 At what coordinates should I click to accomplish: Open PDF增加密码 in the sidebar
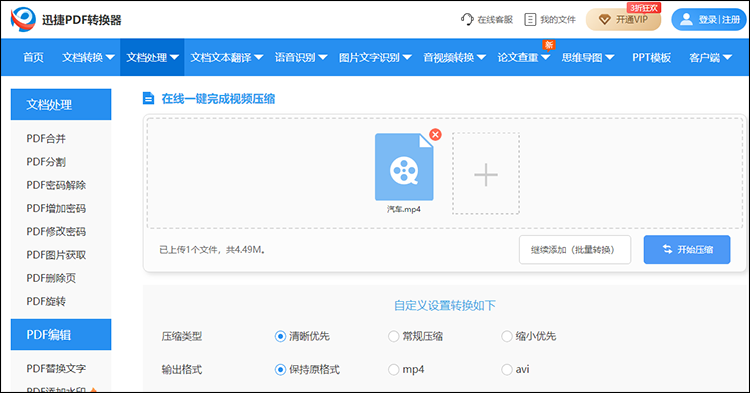pos(56,208)
